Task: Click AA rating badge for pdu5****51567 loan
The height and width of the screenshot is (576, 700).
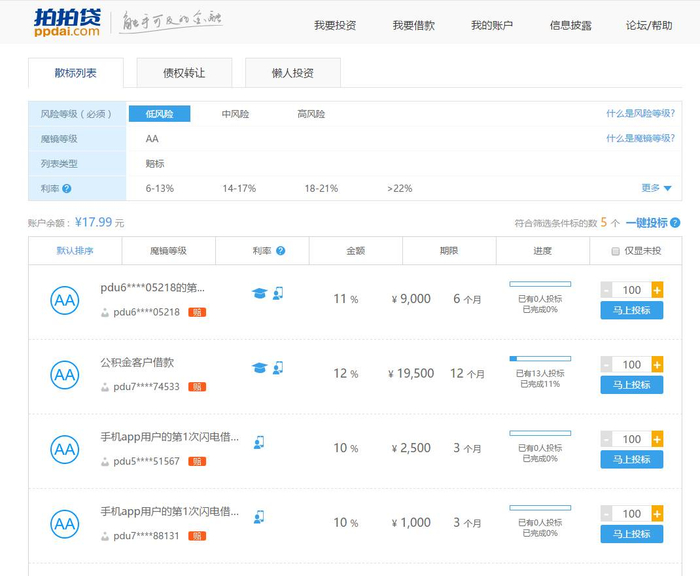Action: click(65, 449)
